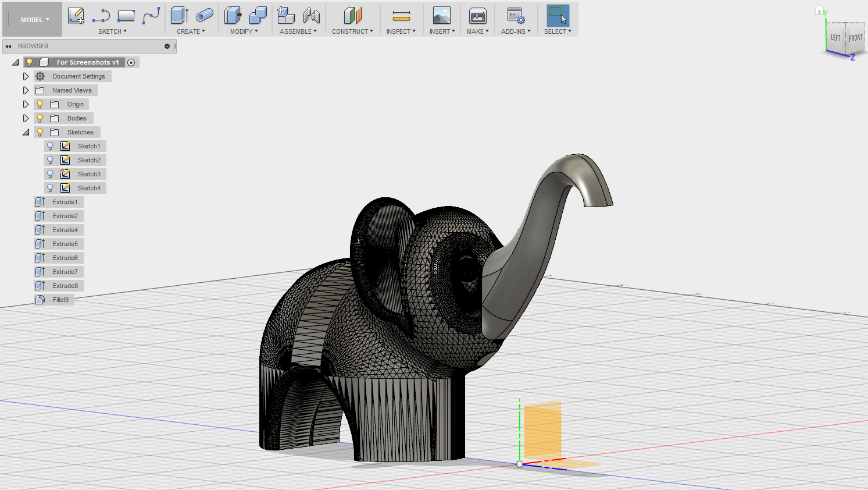Viewport: 868px width, 490px height.
Task: Open the INSERT menu
Action: (x=442, y=31)
